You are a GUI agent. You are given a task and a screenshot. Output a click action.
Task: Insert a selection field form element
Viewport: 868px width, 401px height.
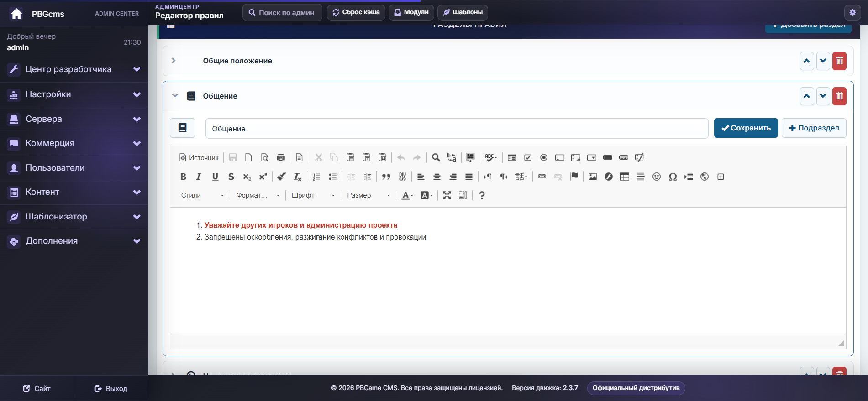[x=592, y=158]
